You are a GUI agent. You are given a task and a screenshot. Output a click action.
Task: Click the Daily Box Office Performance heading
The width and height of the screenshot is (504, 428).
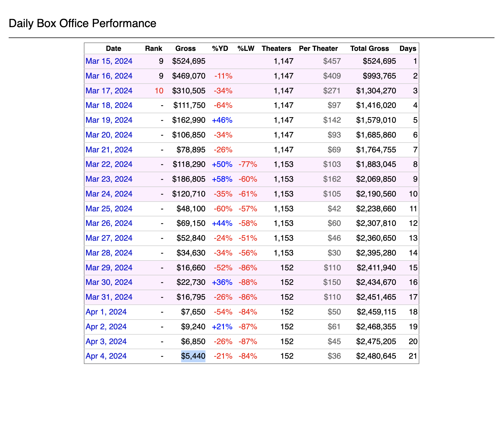82,23
